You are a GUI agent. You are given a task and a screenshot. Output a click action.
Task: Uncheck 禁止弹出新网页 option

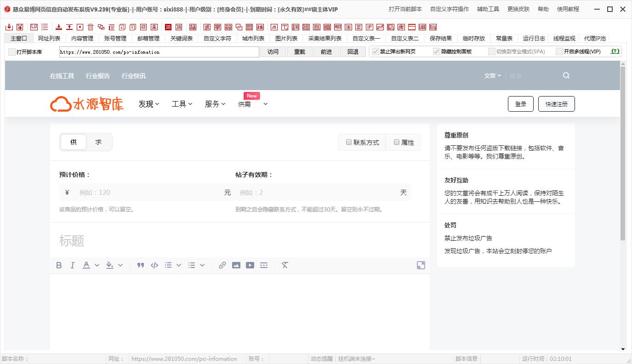pyautogui.click(x=376, y=51)
